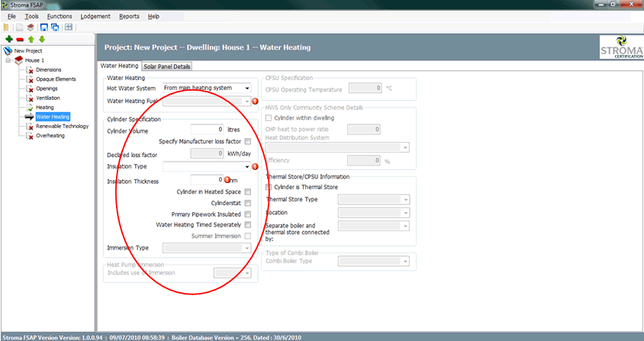The width and height of the screenshot is (644, 341).
Task: Click the grid layout toolbar icon
Action: click(x=69, y=27)
